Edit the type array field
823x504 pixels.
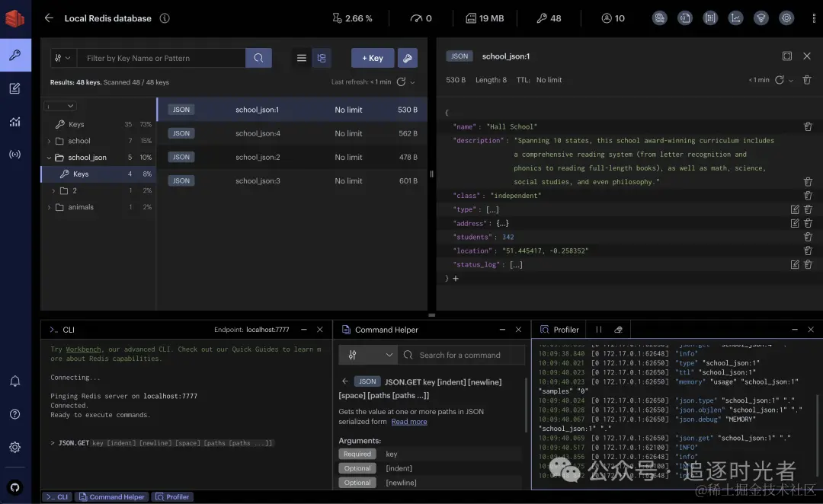[795, 209]
